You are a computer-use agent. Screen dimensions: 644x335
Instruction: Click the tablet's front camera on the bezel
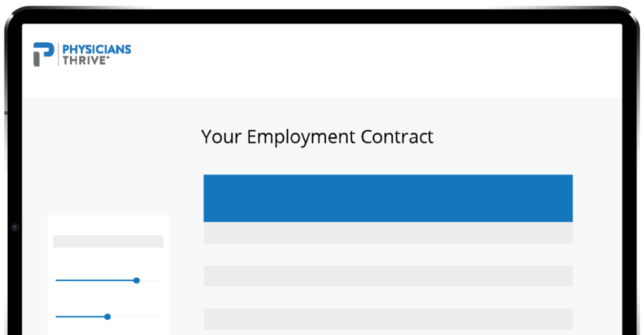(x=15, y=227)
